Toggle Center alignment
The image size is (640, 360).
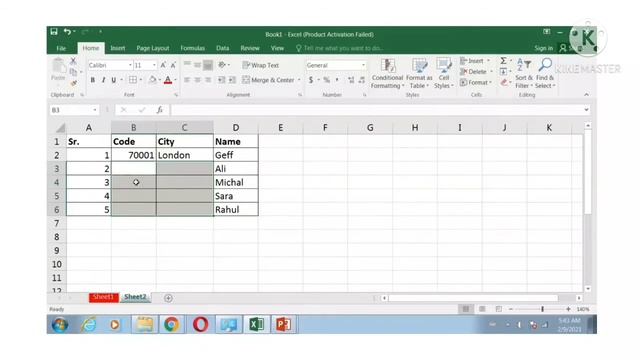tap(198, 80)
